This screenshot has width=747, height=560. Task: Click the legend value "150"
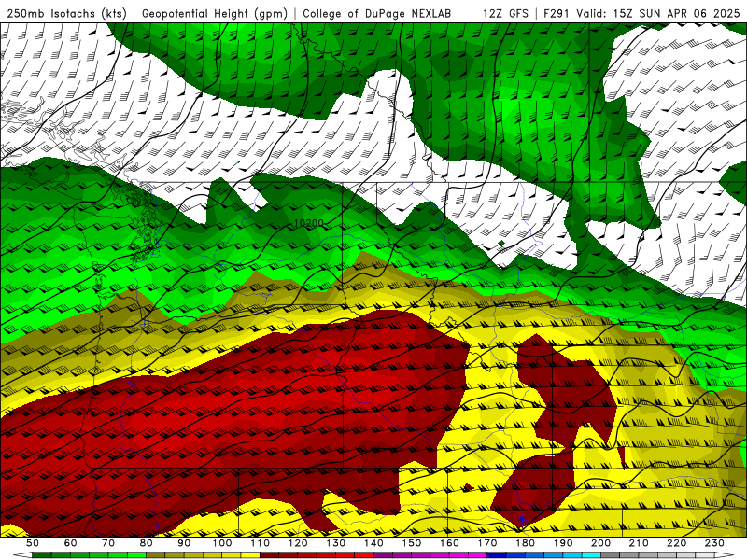412,543
